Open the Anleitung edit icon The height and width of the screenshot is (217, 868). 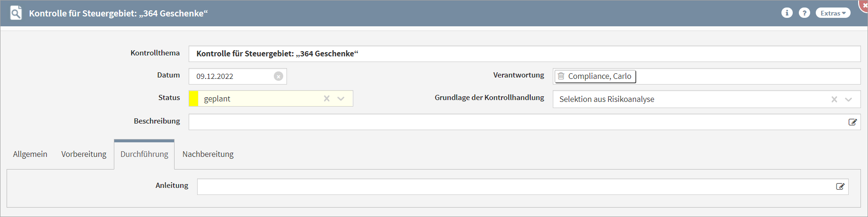point(840,186)
